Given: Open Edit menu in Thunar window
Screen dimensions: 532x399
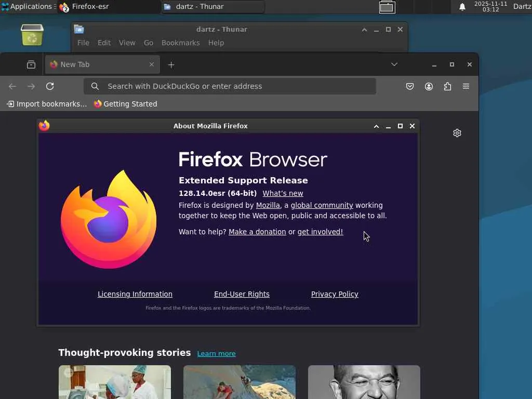Looking at the screenshot, I should [104, 43].
